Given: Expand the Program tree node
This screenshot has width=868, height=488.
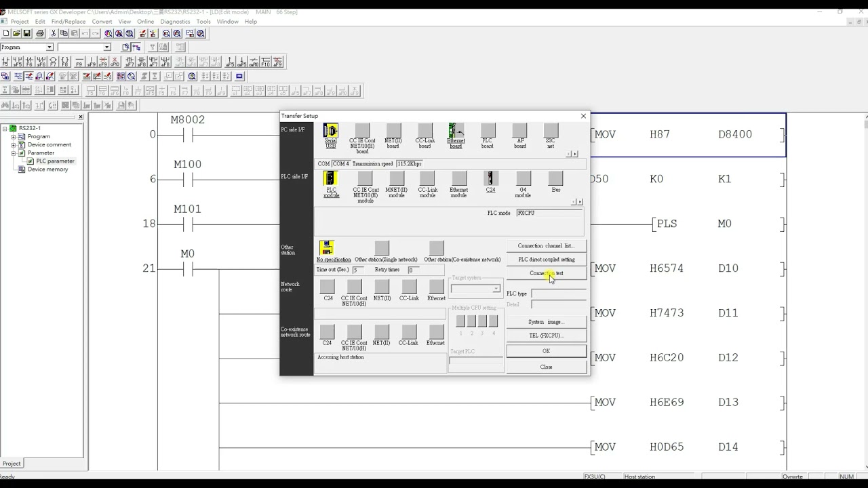Looking at the screenshot, I should (x=13, y=136).
